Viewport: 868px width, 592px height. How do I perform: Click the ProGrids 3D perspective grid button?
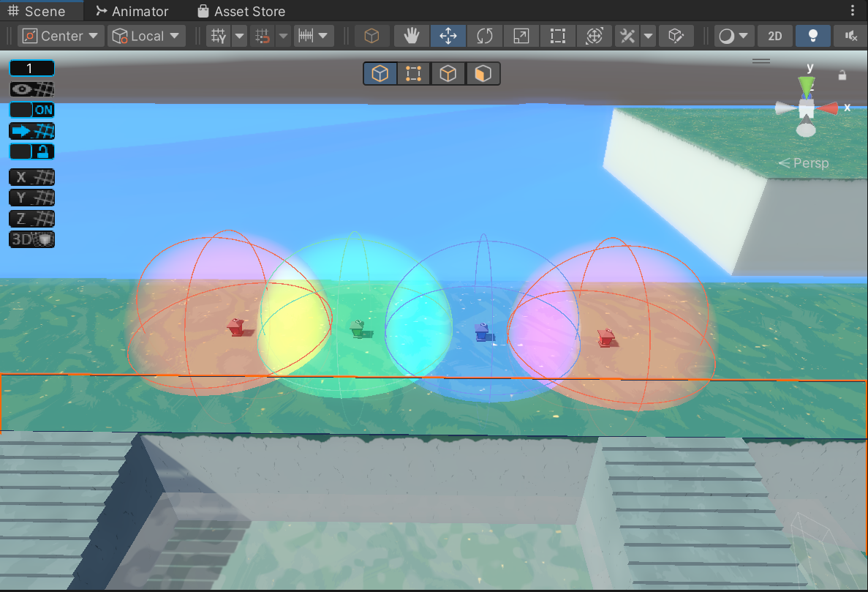pyautogui.click(x=32, y=239)
